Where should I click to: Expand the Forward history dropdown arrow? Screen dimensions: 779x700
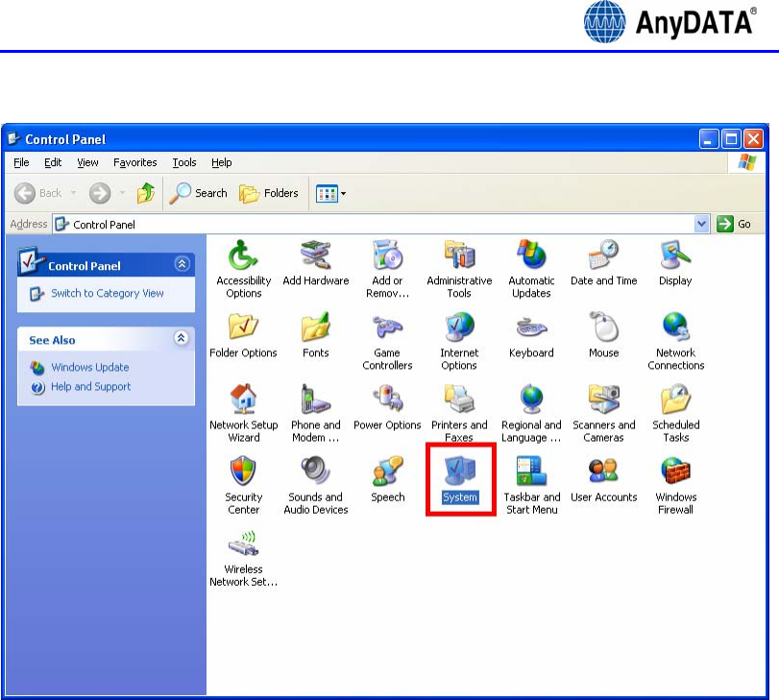point(122,193)
